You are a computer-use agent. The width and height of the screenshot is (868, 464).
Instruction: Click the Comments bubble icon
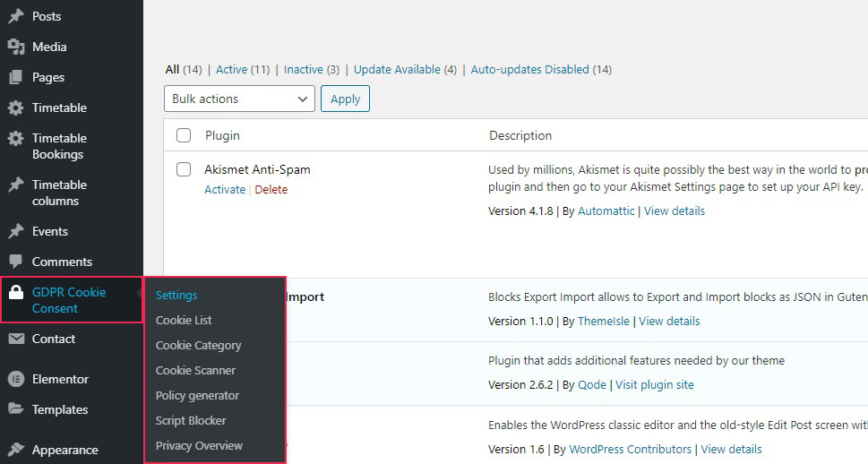[x=16, y=262]
